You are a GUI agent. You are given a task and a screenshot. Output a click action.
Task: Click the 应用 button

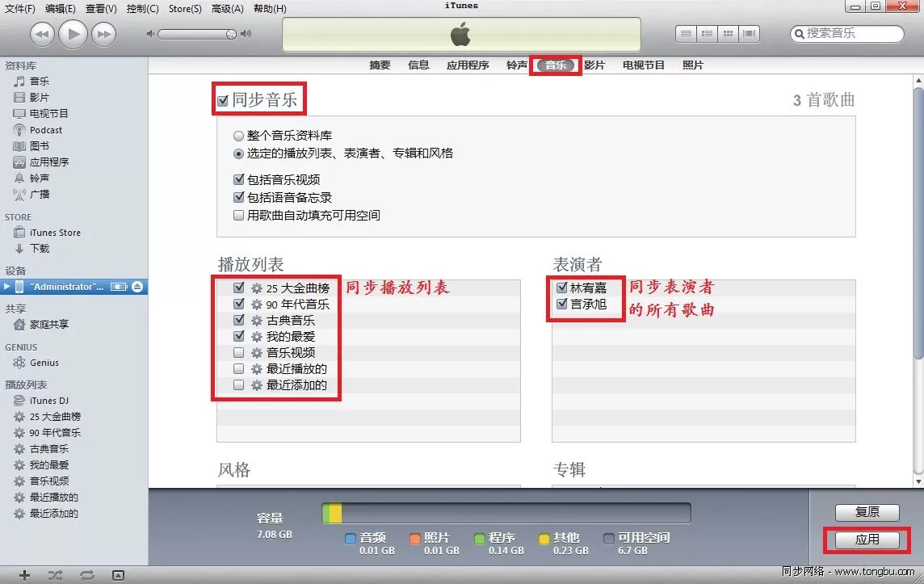[867, 540]
